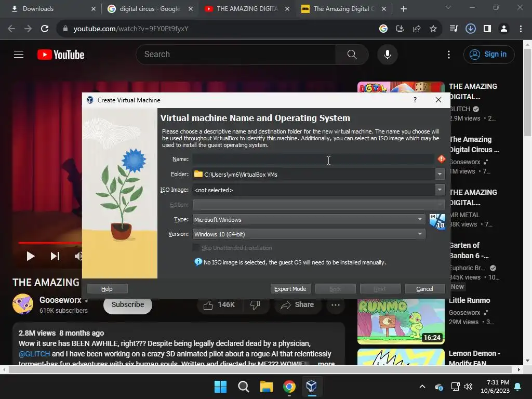532x399 pixels.
Task: Click the Name input field
Action: click(313, 159)
